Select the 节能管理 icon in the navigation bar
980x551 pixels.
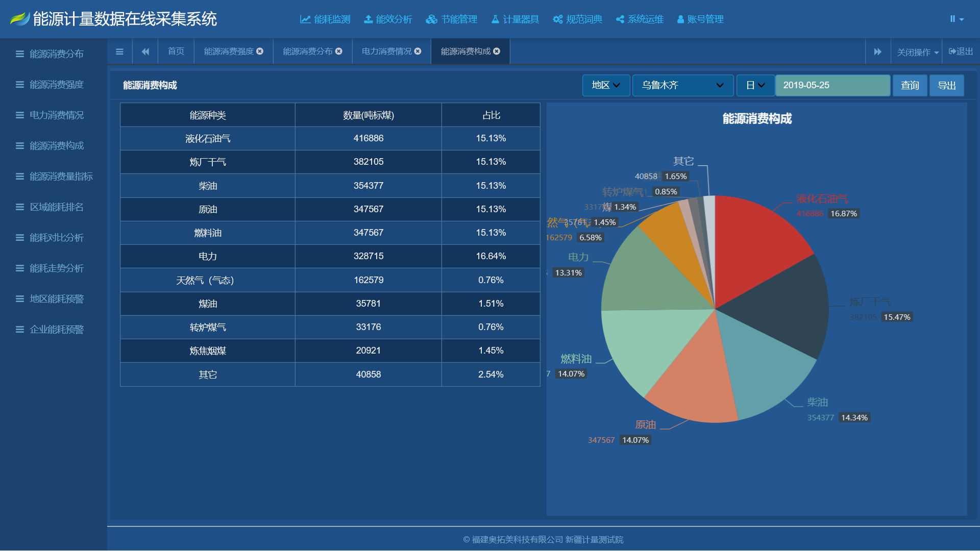431,19
